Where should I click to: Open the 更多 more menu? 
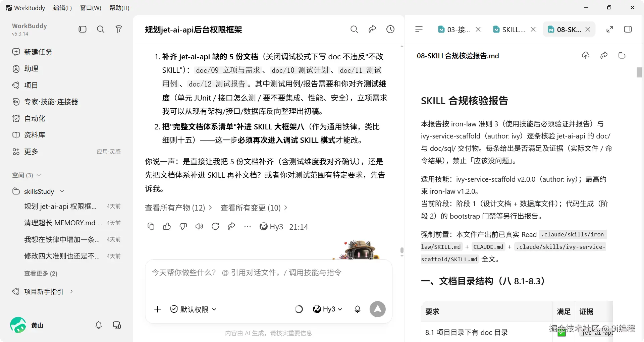tap(25, 152)
